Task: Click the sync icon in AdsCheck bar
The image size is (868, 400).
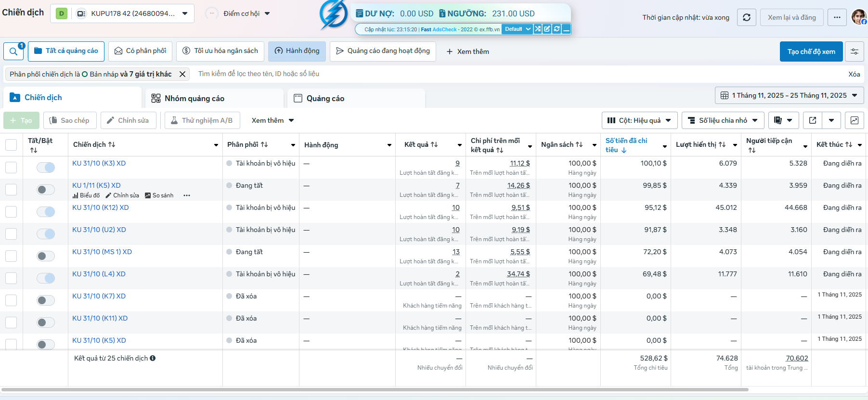Action: [557, 29]
